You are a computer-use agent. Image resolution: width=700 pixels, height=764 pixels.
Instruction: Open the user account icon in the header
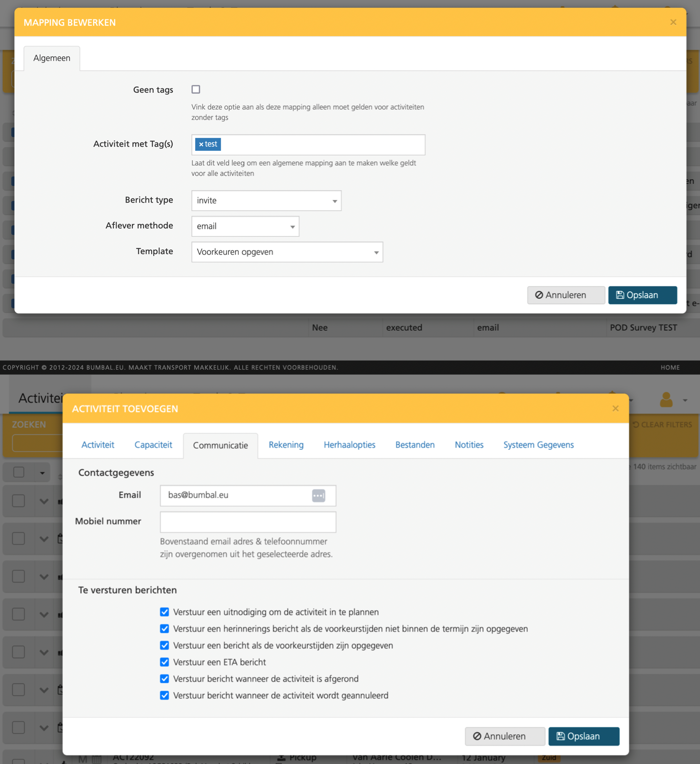point(666,400)
